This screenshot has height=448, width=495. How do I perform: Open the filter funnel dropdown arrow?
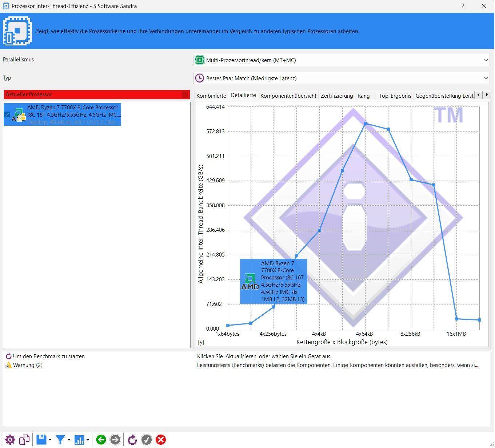[x=69, y=440]
